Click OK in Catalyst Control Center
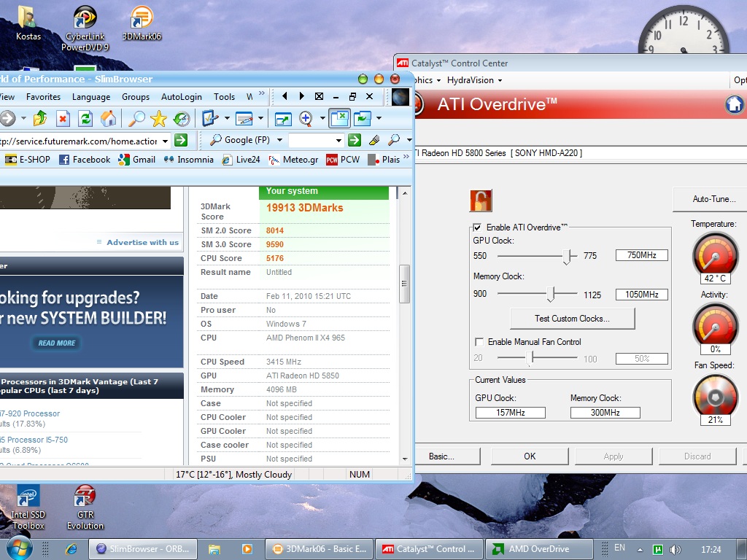 tap(530, 456)
